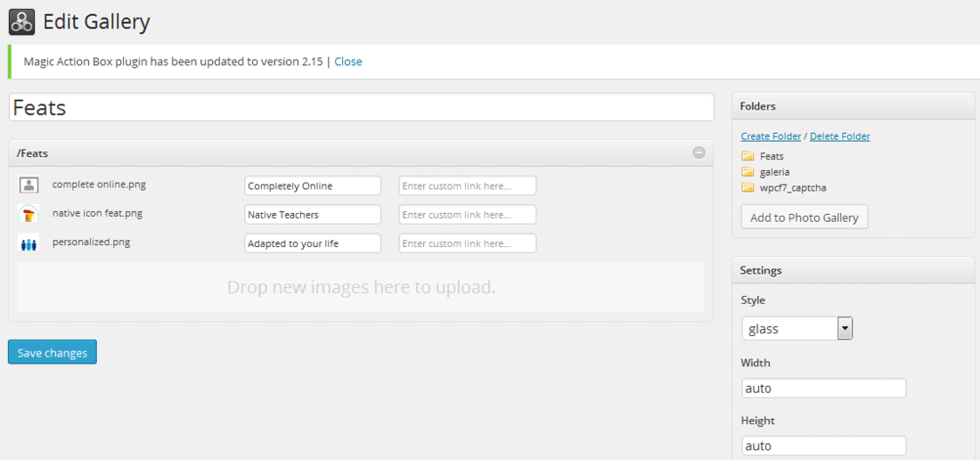Click the Feats folder name
980x460 pixels.
772,156
